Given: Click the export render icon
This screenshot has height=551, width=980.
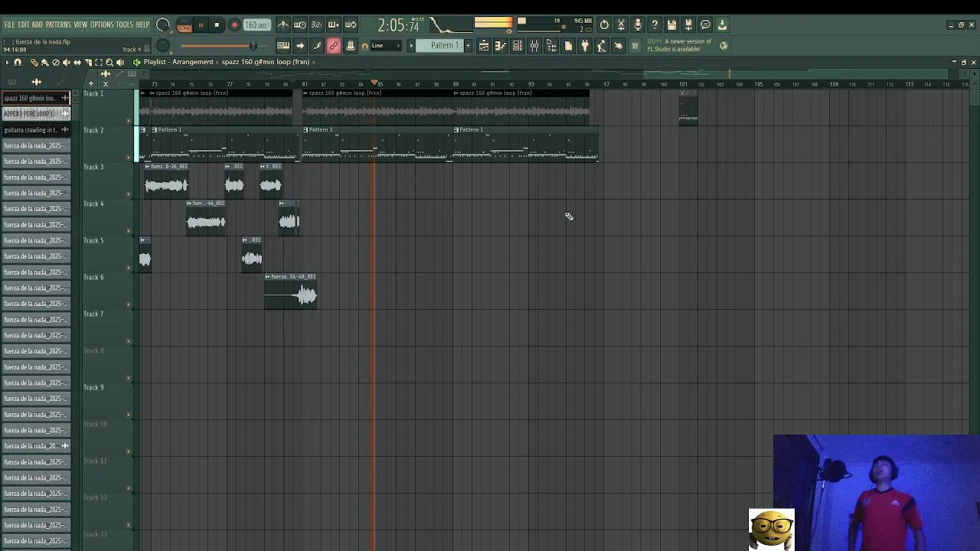Looking at the screenshot, I should [722, 24].
